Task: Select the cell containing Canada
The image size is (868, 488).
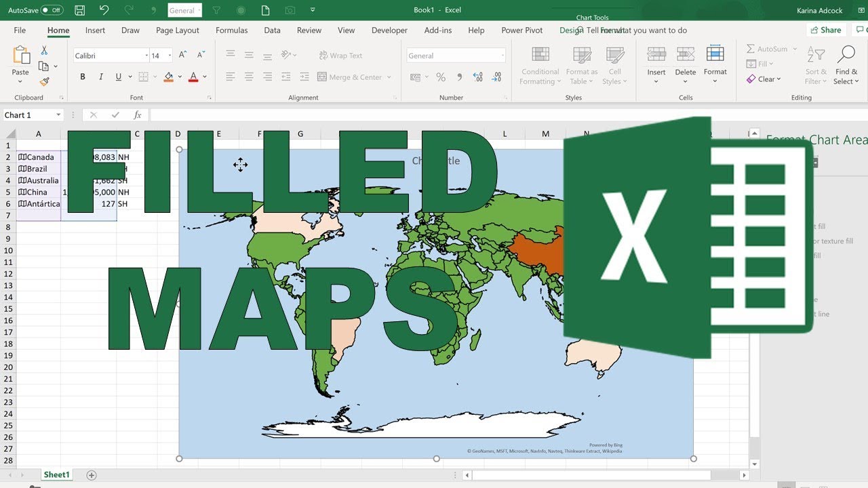Action: pyautogui.click(x=39, y=157)
